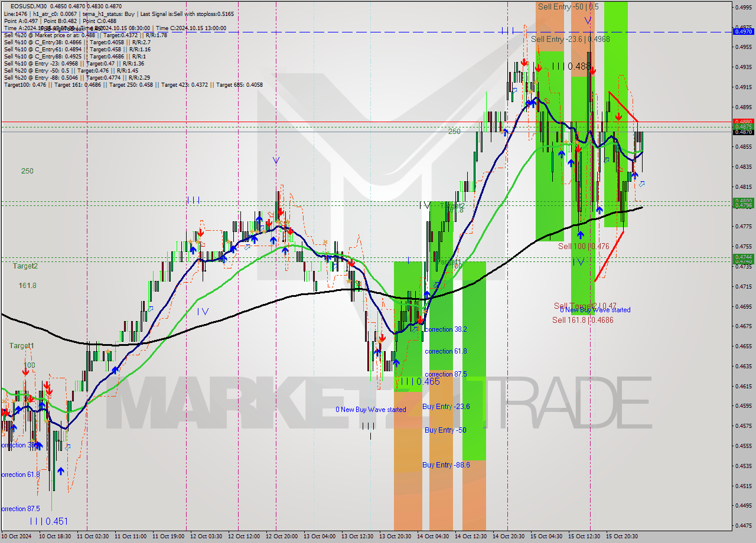The width and height of the screenshot is (756, 543).
Task: Click the 'Sell %20 @ Market price' line
Action: [86, 35]
